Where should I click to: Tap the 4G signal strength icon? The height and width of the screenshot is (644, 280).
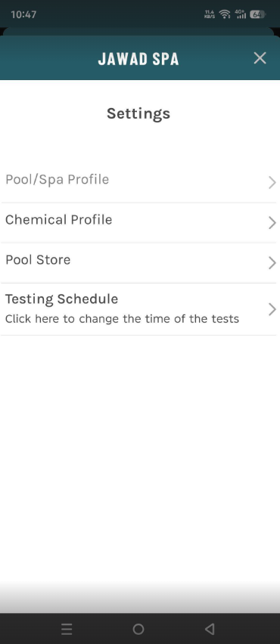(240, 14)
